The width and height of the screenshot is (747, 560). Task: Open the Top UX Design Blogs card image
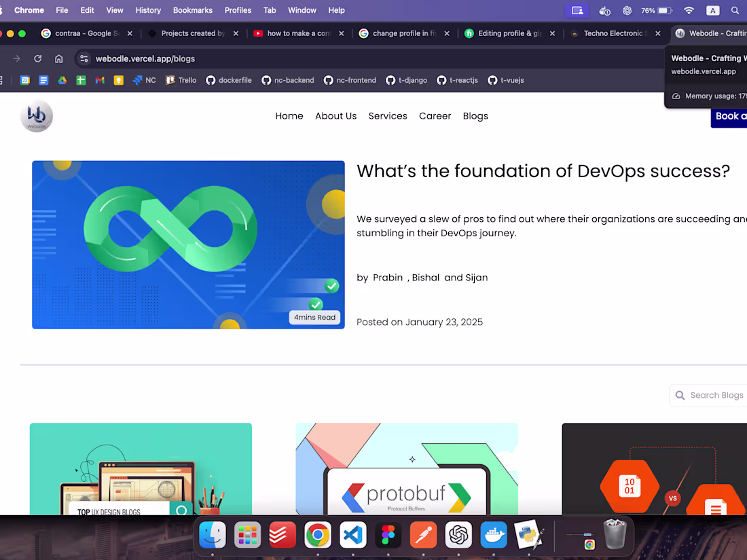coord(141,469)
